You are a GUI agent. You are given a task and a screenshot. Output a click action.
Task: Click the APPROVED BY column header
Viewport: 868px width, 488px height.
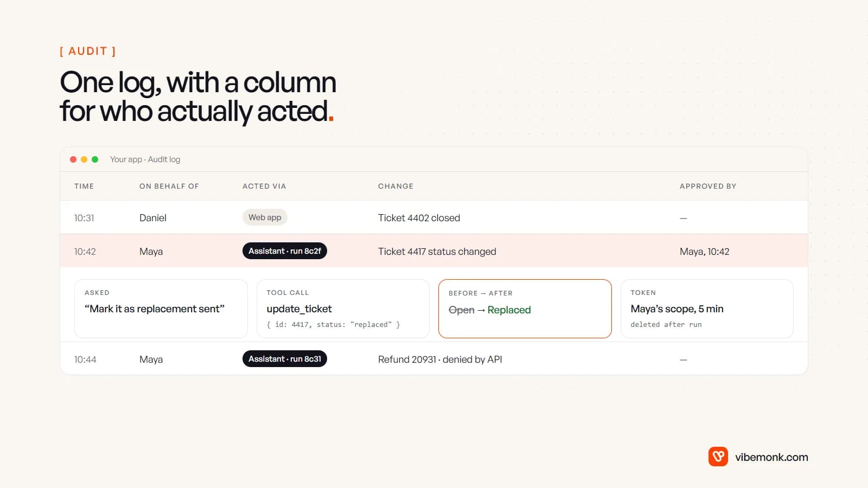(708, 186)
